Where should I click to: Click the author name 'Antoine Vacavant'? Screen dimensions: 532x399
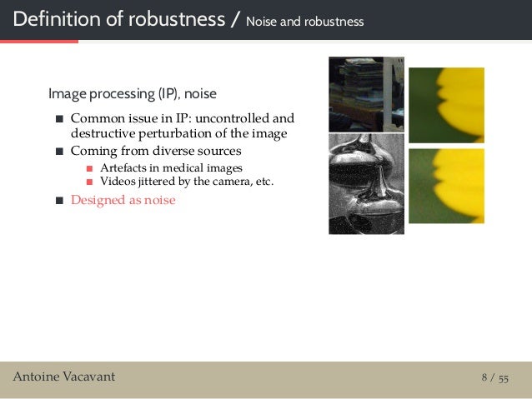[x=64, y=377]
